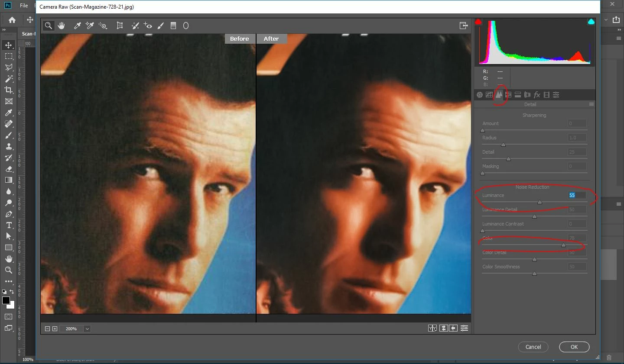Pick the Graduated Filter tool
624x364 pixels.
coord(173,26)
